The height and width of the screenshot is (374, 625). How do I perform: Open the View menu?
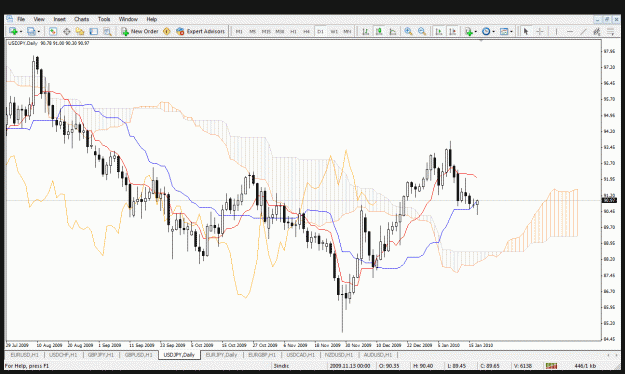coord(39,19)
